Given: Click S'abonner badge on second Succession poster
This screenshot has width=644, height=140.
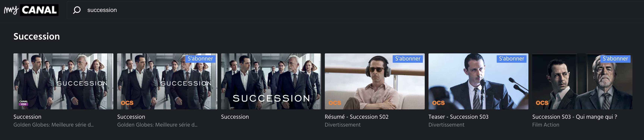Looking at the screenshot, I should pyautogui.click(x=200, y=59).
